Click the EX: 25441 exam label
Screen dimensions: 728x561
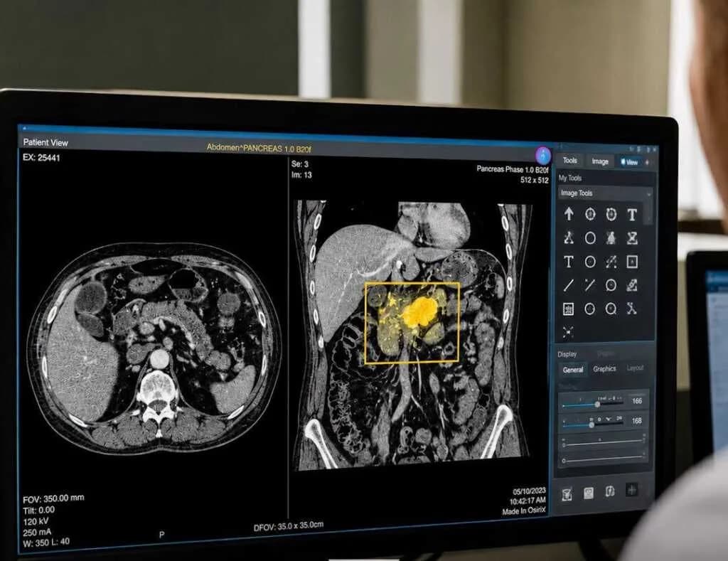41,158
